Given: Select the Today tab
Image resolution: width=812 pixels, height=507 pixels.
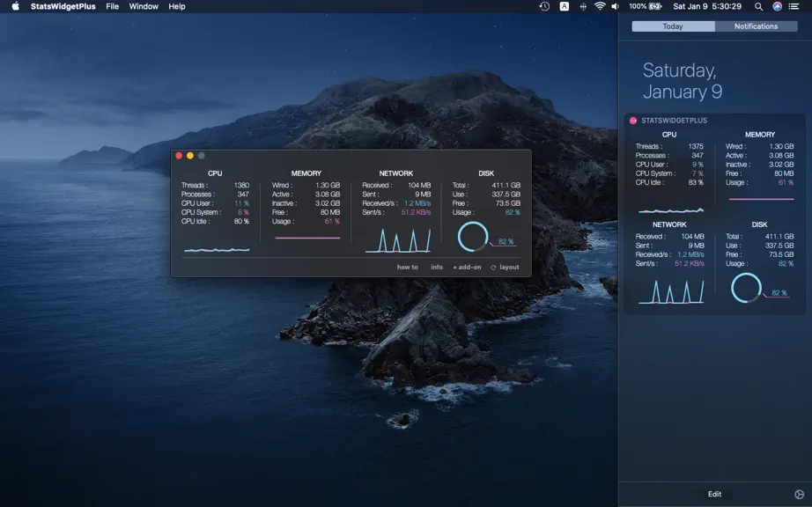Looking at the screenshot, I should (x=673, y=26).
